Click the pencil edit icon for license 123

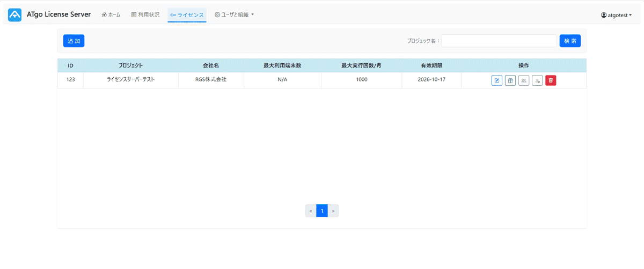click(x=497, y=80)
